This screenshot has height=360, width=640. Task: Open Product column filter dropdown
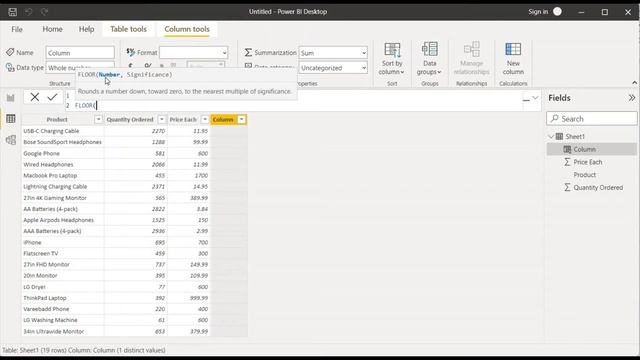tap(98, 120)
